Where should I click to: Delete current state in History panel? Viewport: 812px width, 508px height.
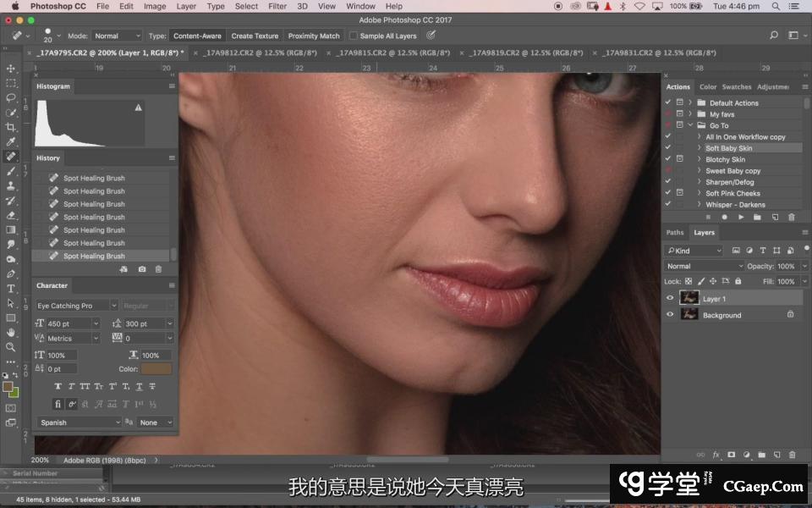(158, 269)
